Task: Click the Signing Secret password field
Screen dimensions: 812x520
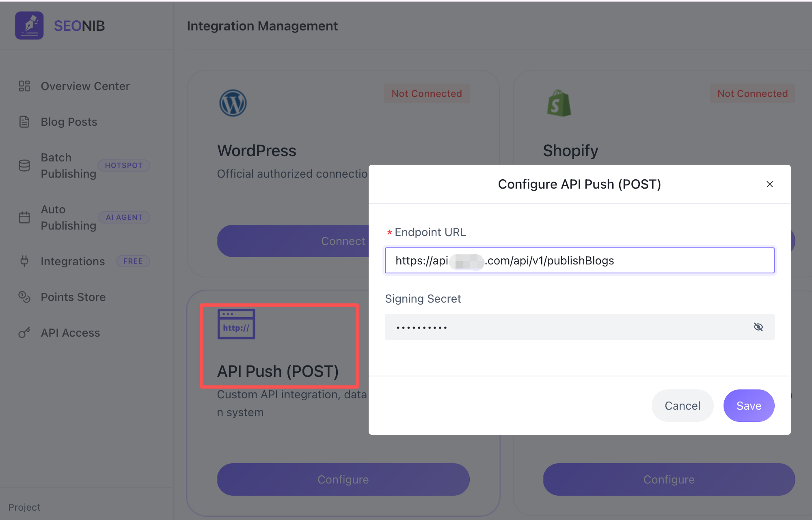Action: click(568, 327)
